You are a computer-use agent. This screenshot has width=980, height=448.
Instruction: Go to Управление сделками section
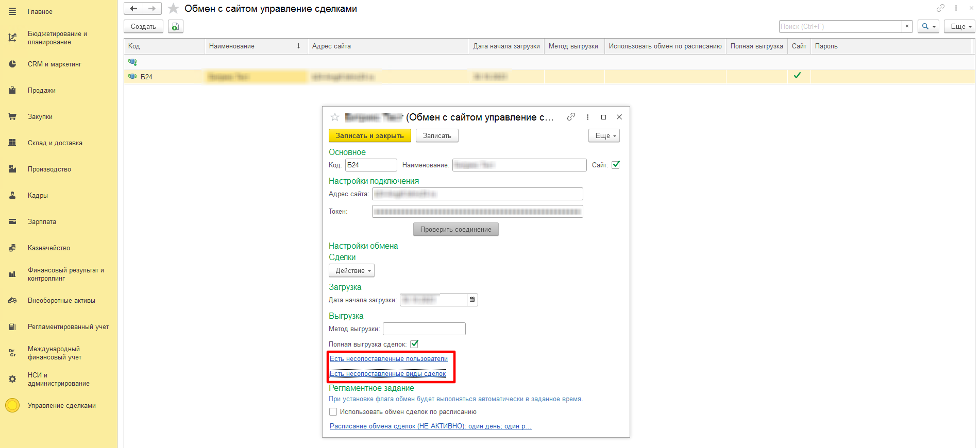tap(62, 406)
